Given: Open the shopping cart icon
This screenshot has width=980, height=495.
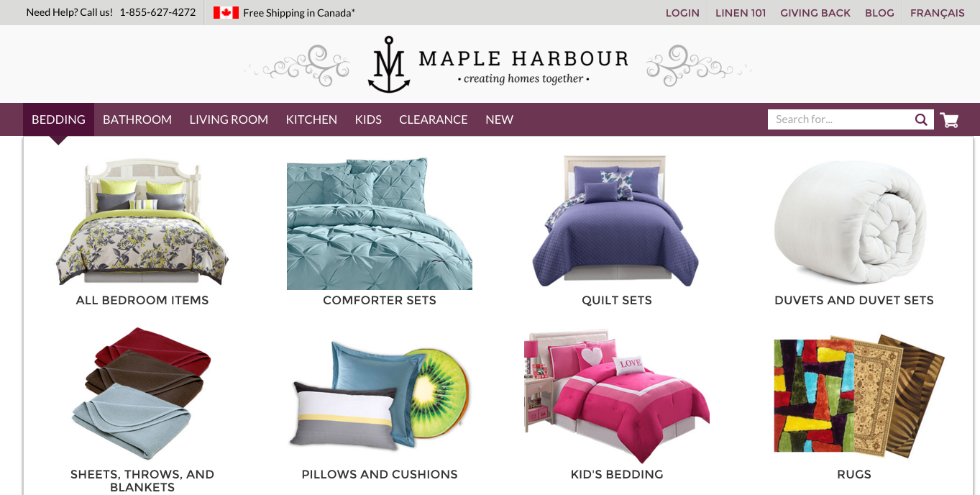Looking at the screenshot, I should click(x=949, y=120).
